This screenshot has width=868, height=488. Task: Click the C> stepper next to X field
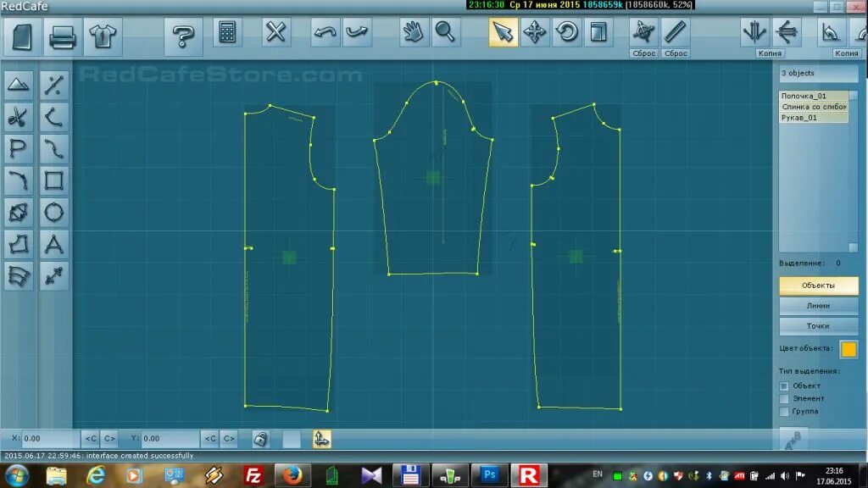click(109, 439)
